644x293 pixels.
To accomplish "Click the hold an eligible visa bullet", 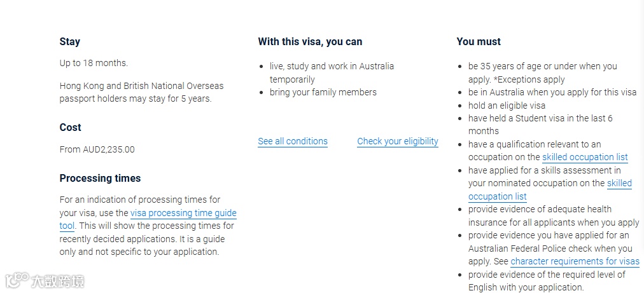I will 507,106.
